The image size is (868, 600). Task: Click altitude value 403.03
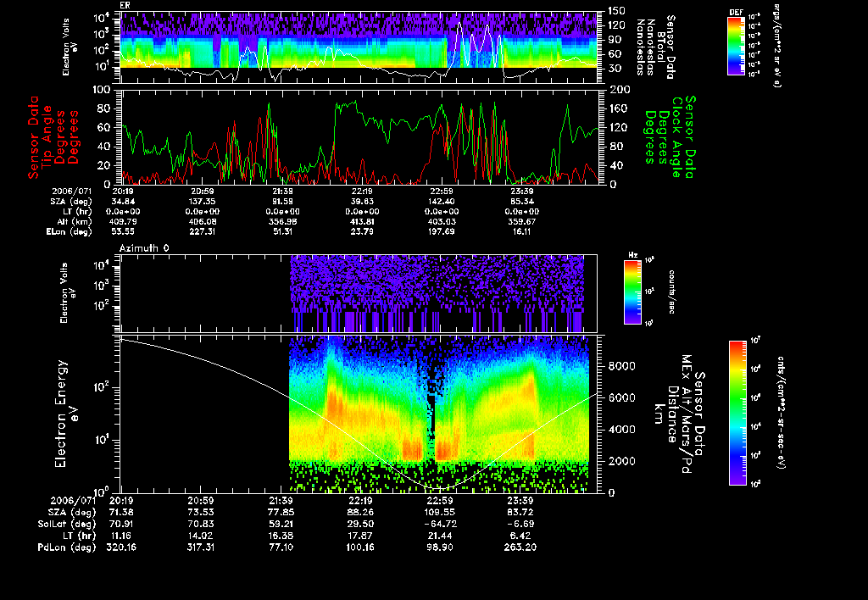[441, 221]
